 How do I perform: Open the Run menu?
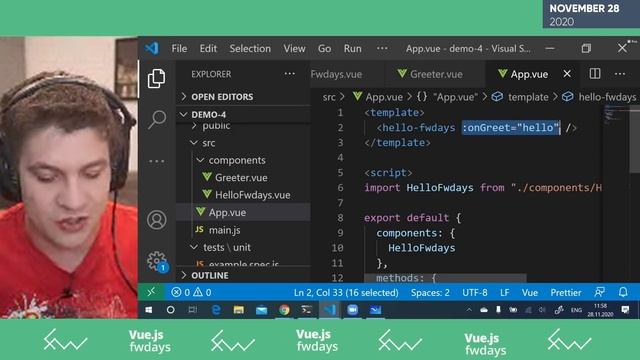point(352,49)
